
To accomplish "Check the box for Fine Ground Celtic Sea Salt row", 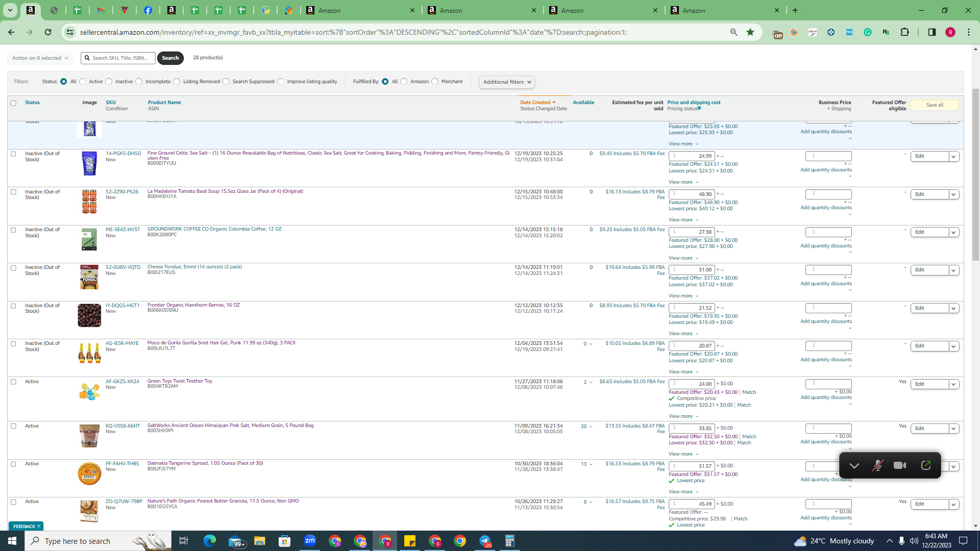I will point(14,154).
